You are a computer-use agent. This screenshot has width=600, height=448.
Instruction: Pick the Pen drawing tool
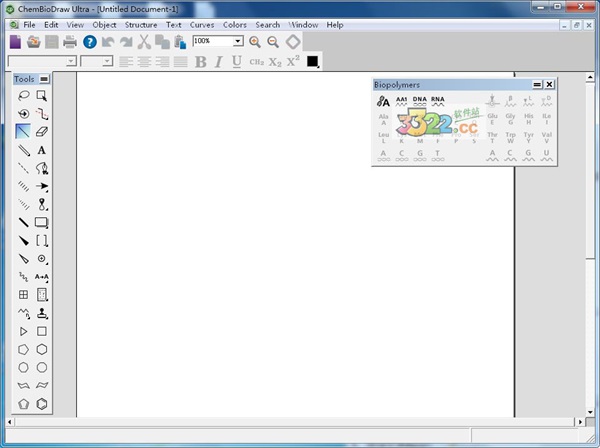click(42, 168)
